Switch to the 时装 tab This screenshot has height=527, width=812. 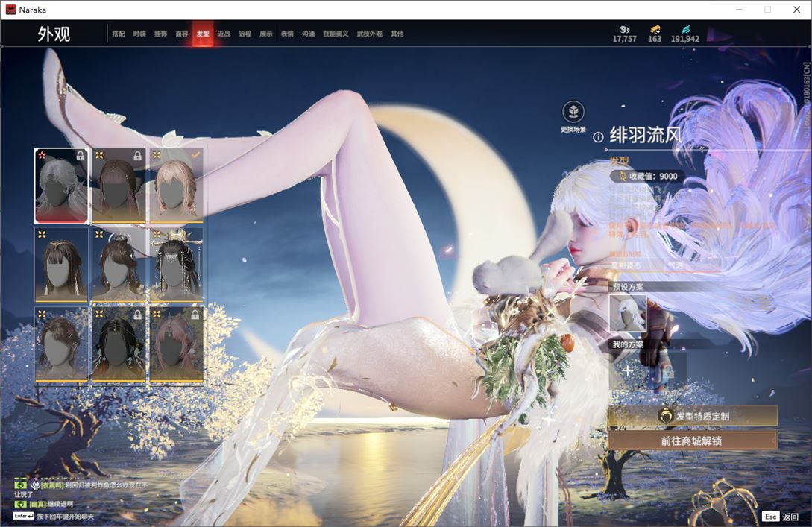[139, 34]
